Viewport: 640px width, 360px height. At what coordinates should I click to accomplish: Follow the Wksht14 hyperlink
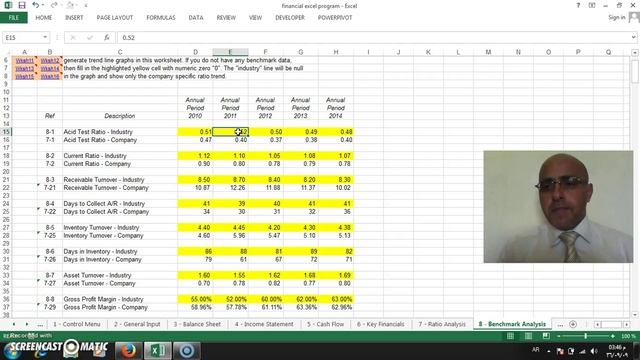pos(50,68)
